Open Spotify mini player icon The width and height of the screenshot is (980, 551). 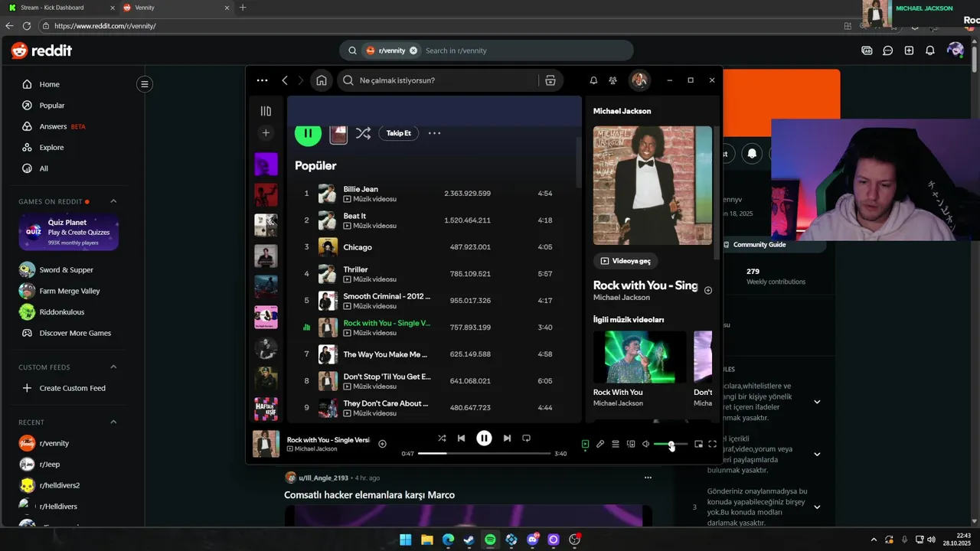click(x=698, y=444)
